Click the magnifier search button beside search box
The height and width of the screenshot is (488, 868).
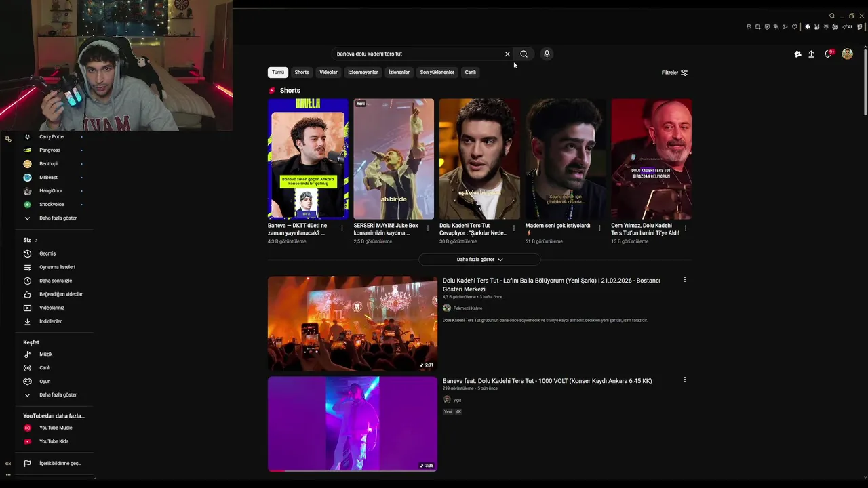point(524,54)
